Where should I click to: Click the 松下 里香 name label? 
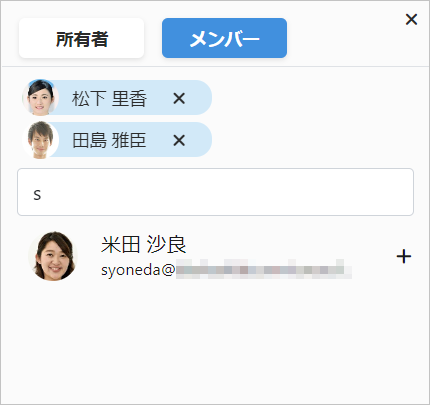coord(109,99)
